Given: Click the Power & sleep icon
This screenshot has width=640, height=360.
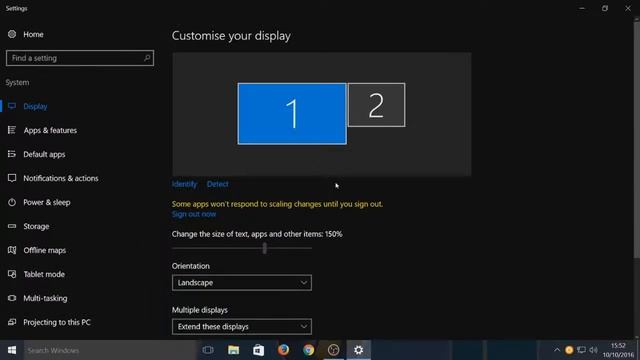Looking at the screenshot, I should (12, 202).
